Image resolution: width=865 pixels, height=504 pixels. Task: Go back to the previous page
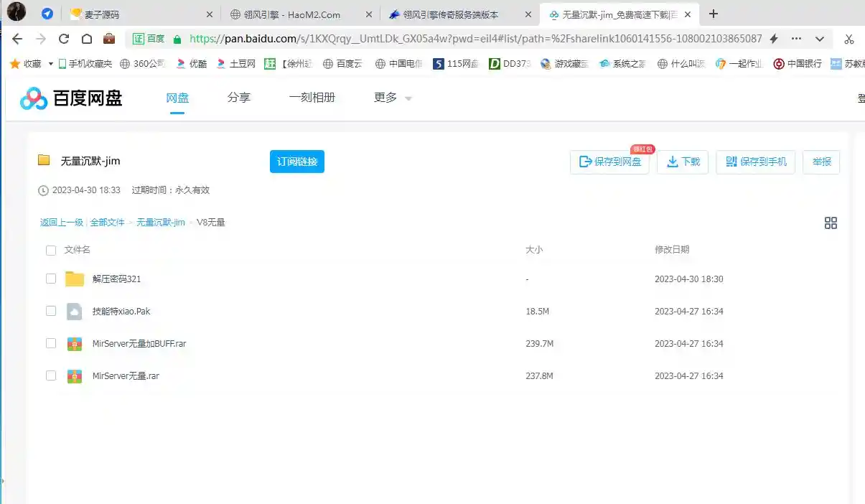tap(17, 39)
